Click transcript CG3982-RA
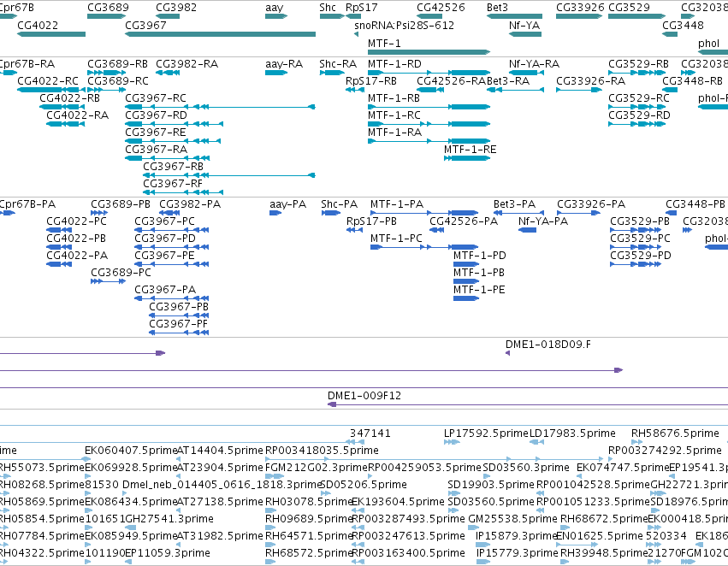This screenshot has width=728, height=566. pyautogui.click(x=186, y=63)
